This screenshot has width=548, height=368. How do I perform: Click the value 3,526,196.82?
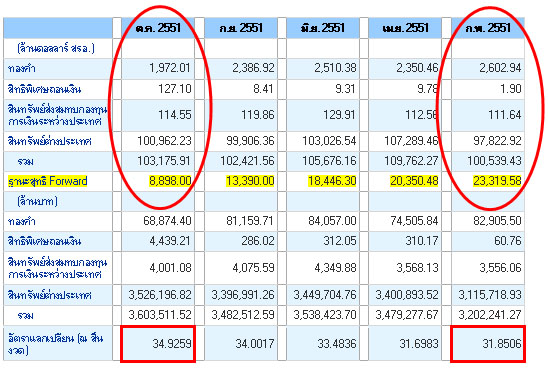pos(160,295)
